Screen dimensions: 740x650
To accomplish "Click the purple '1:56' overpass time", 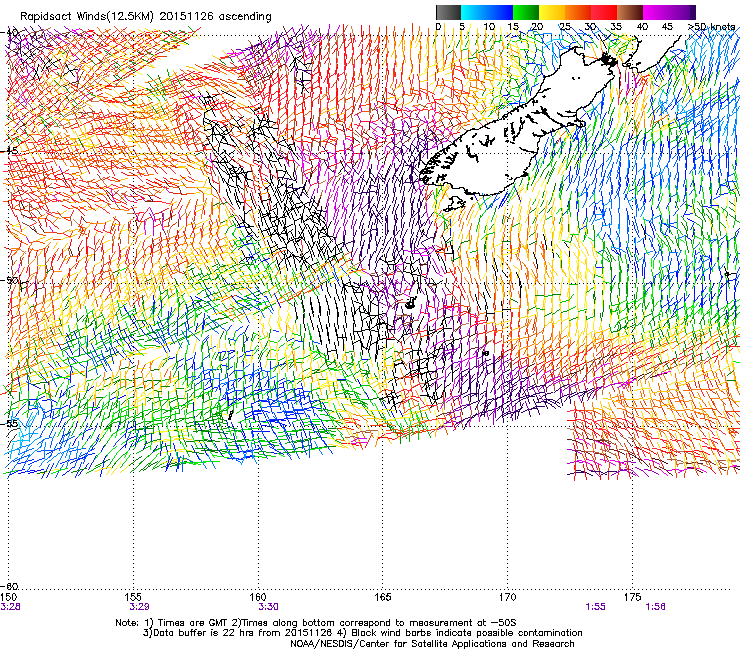I will 656,607.
